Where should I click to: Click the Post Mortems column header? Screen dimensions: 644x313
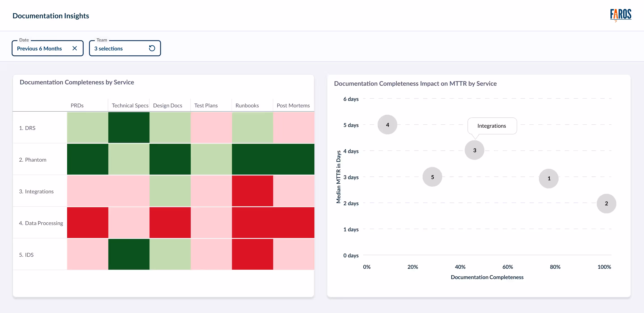[x=293, y=106]
